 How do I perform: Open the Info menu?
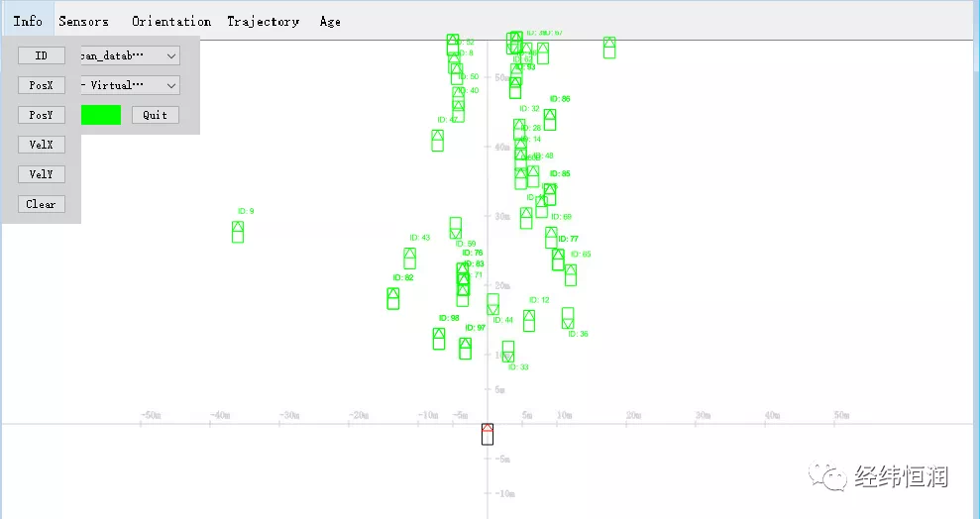point(28,21)
